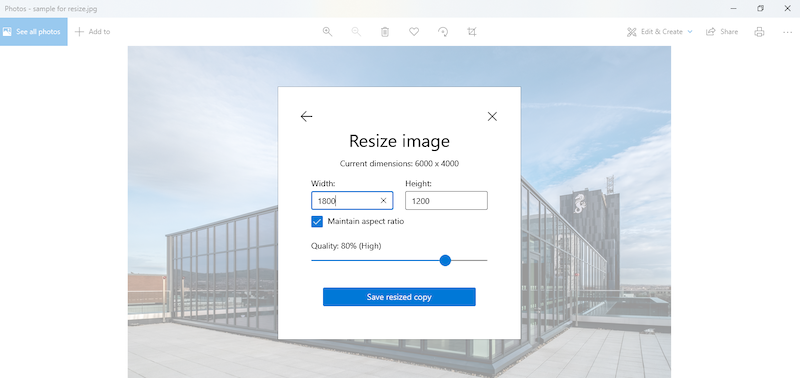Go back with the dialog's left arrow

[x=306, y=116]
